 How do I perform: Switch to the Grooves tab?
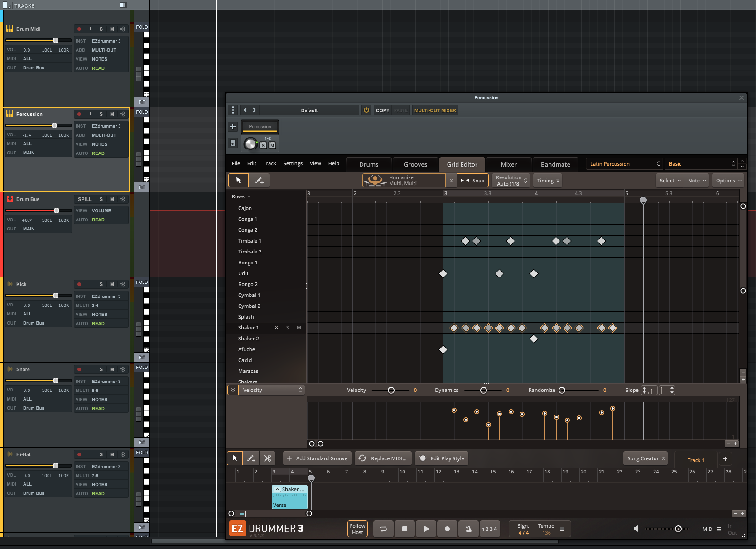(415, 164)
